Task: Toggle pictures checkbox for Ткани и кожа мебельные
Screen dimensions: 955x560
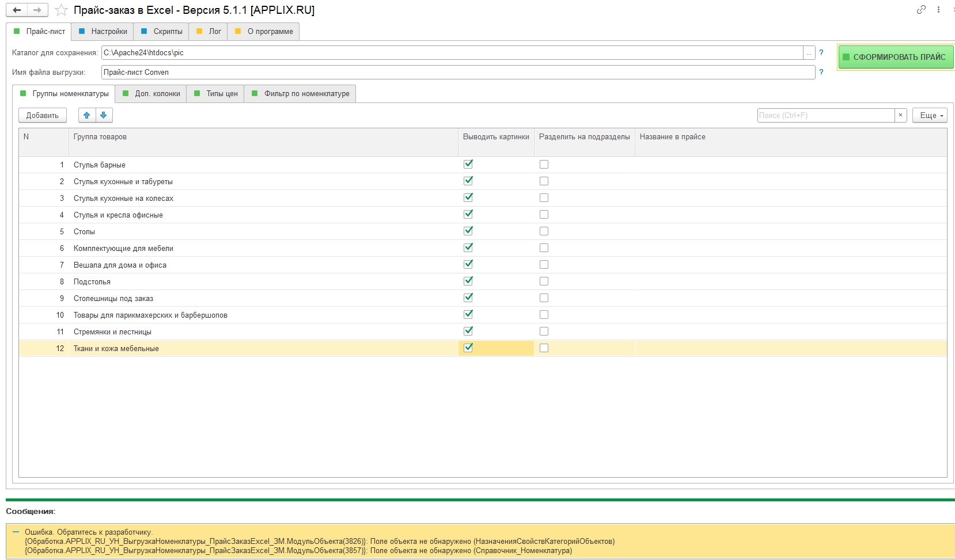Action: [468, 348]
